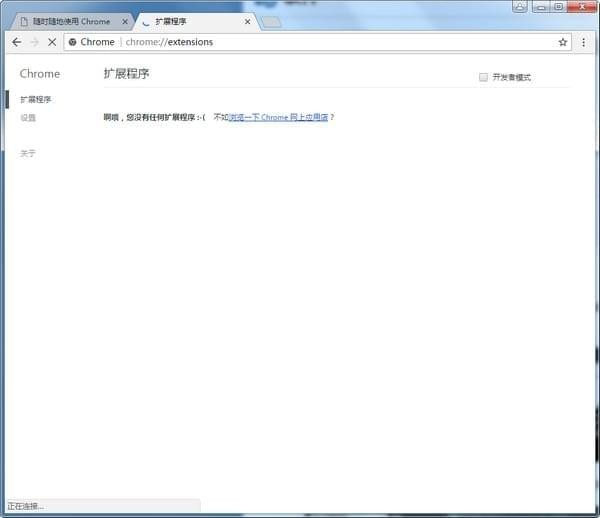The height and width of the screenshot is (518, 600).
Task: Select the 扩展程序 tab
Action: pos(195,22)
